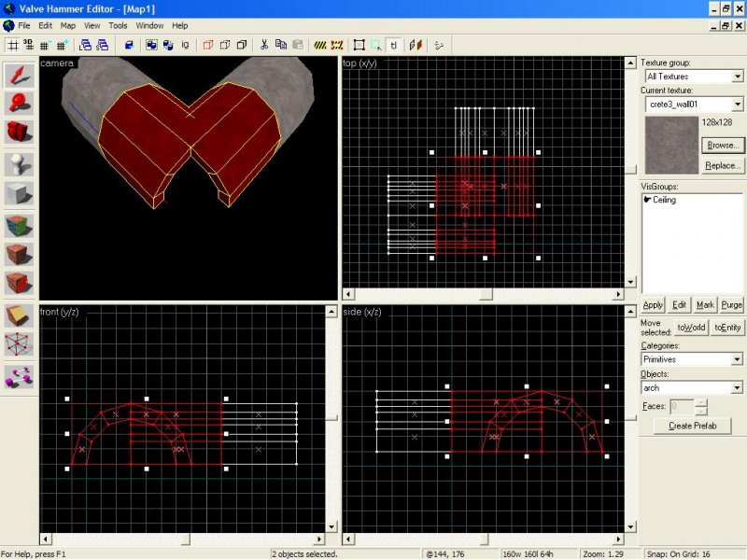Open the Texture Application tool
Viewport: 747px width, 560px height.
click(x=20, y=225)
